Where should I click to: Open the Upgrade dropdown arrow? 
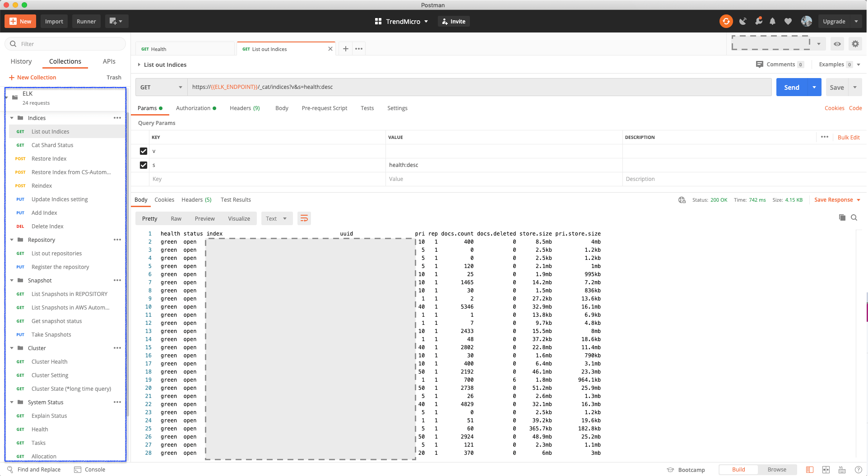pos(856,21)
